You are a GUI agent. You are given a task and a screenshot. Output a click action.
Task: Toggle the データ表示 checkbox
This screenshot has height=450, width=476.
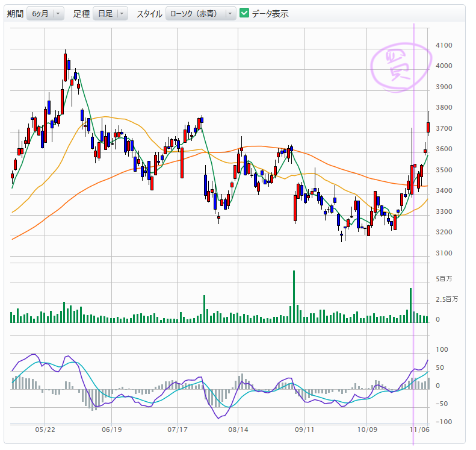coord(244,13)
